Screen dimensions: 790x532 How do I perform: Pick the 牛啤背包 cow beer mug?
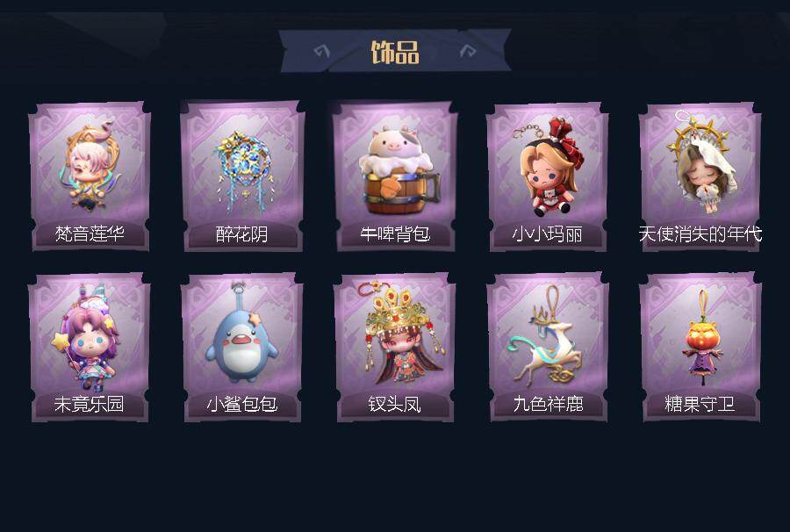399,170
